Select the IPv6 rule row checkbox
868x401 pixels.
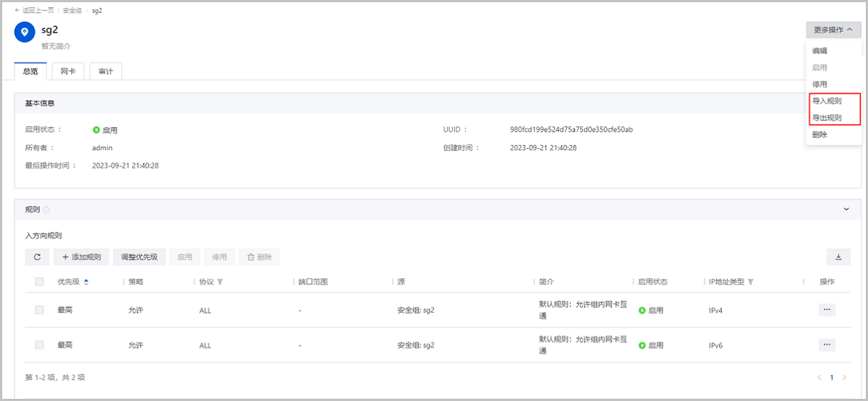[x=40, y=345]
